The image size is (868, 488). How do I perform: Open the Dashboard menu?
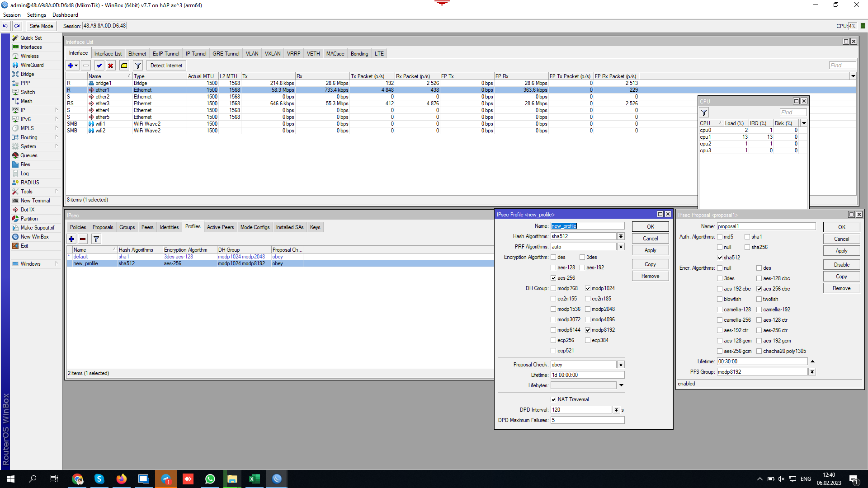point(65,15)
